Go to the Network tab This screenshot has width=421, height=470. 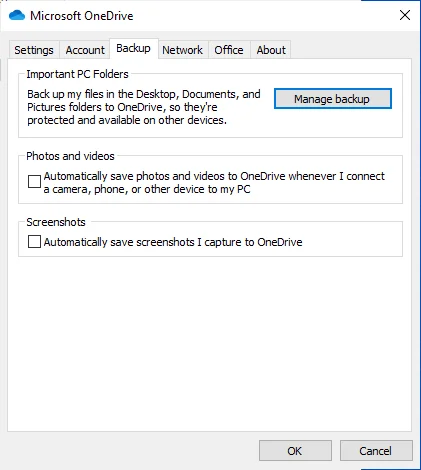183,50
